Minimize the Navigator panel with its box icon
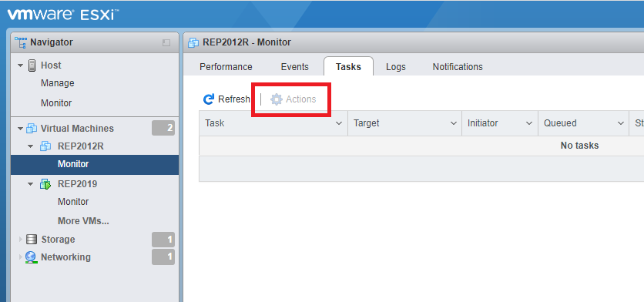This screenshot has height=302, width=644. tap(166, 42)
